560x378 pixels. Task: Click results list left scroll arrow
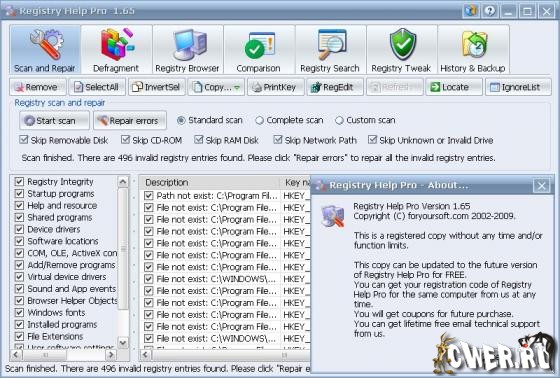point(145,355)
